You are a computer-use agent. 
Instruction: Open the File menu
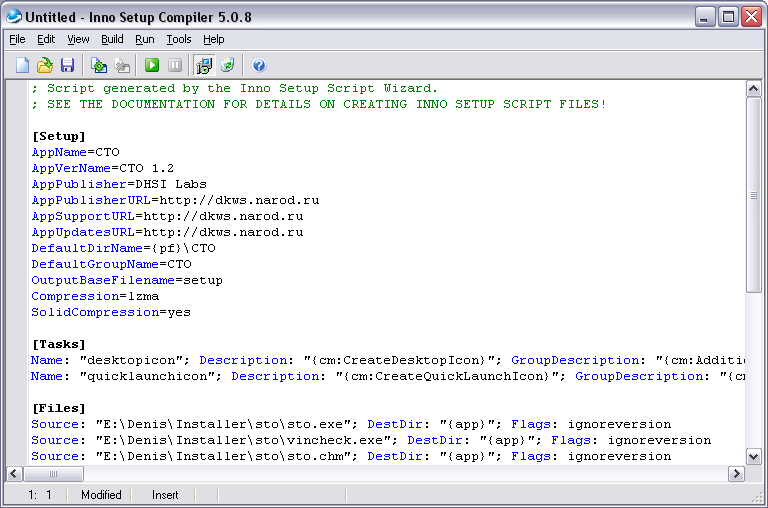(x=17, y=39)
